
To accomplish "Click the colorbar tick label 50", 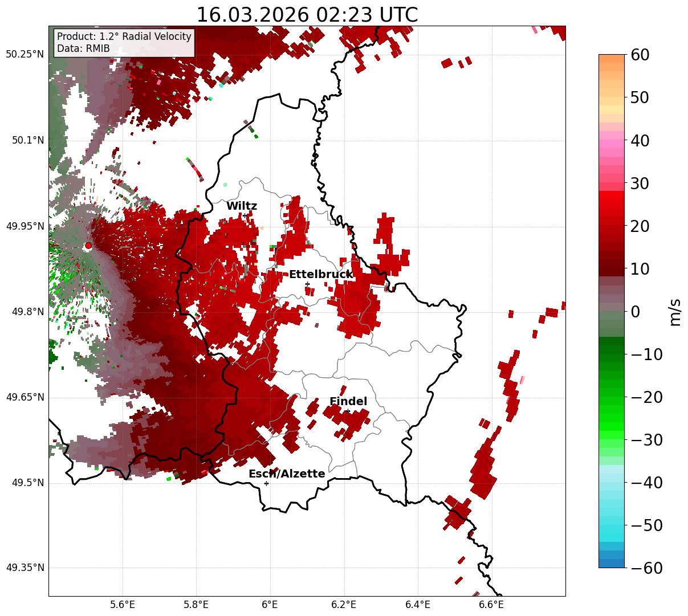I will (x=640, y=97).
